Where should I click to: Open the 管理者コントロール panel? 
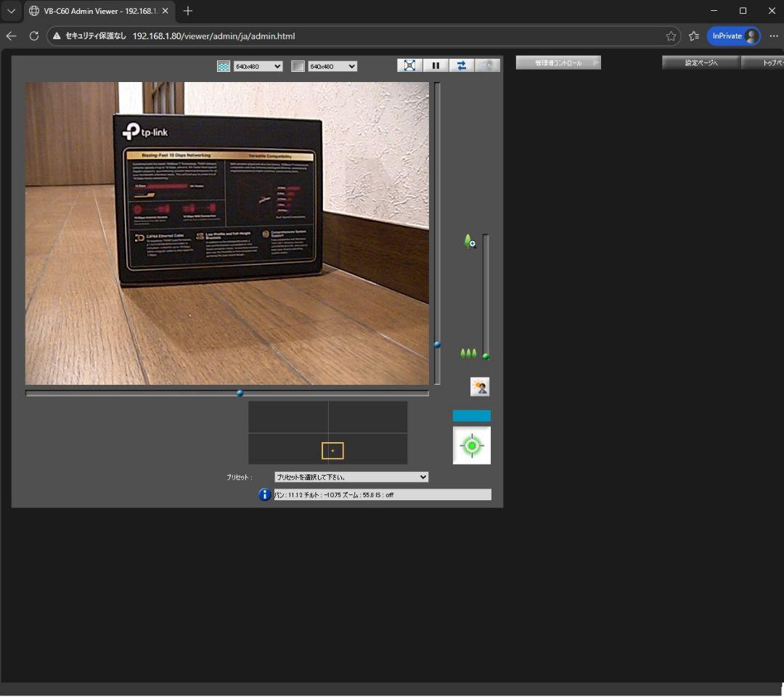click(x=558, y=63)
